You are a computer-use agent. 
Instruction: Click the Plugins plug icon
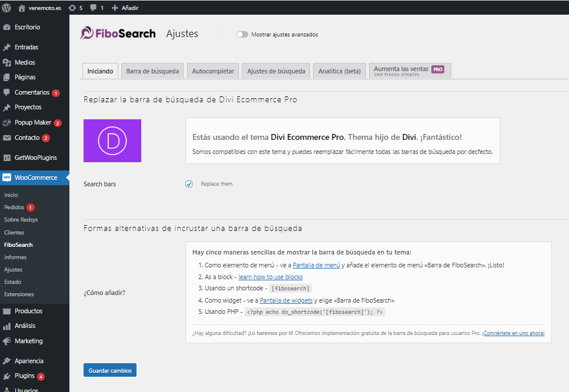tap(6, 376)
